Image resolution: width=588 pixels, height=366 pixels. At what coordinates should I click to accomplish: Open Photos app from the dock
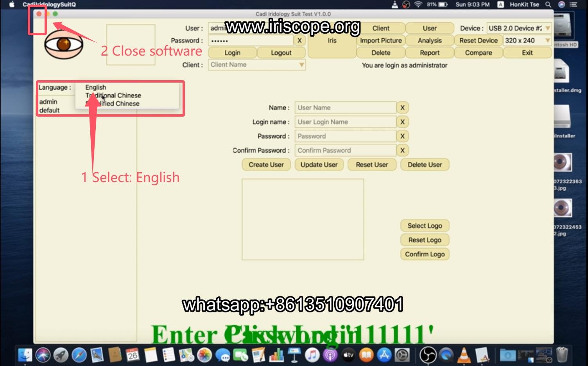pos(204,355)
